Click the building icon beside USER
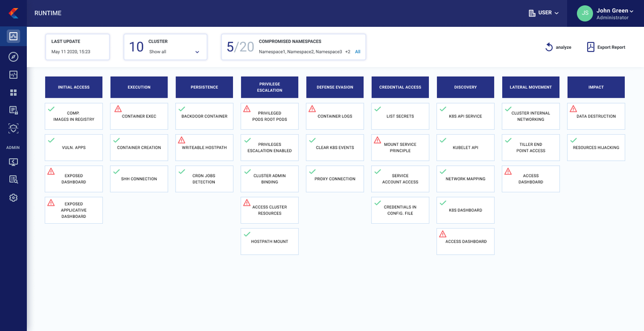 532,13
